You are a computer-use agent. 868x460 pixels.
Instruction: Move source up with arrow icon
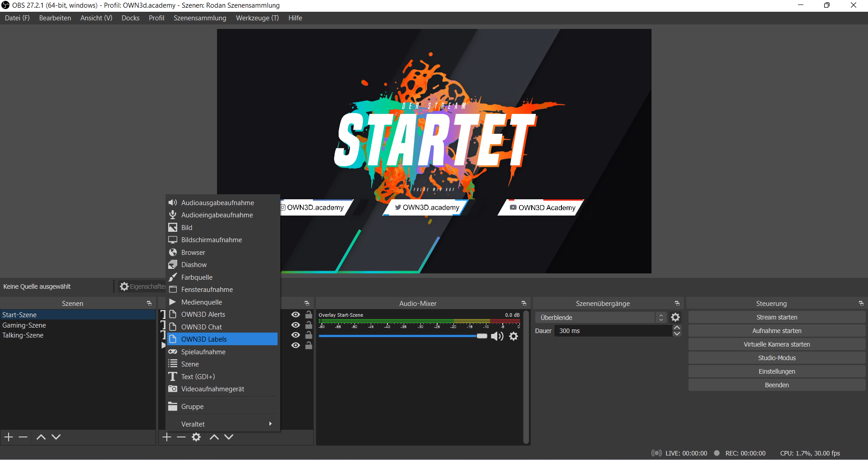[214, 437]
